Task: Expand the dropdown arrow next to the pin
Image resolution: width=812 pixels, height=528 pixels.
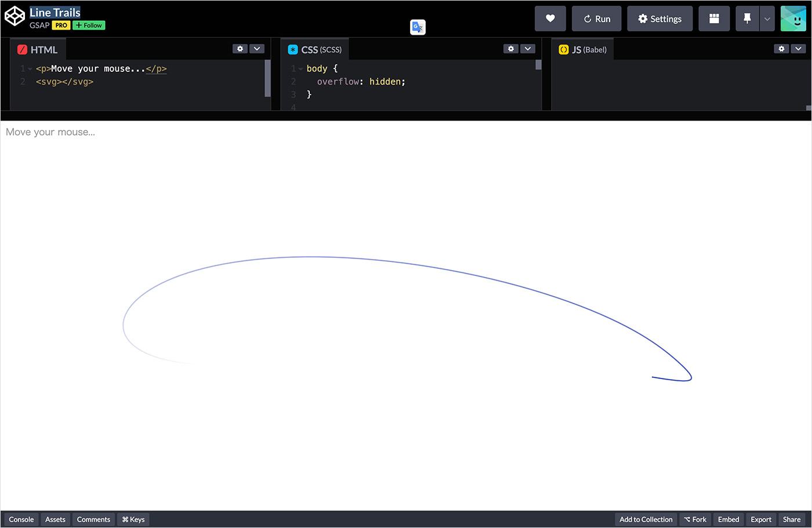Action: click(767, 19)
